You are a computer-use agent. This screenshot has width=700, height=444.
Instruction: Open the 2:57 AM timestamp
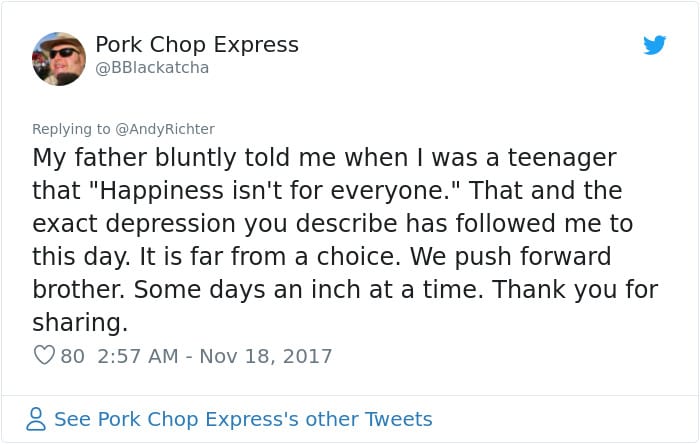click(x=138, y=356)
